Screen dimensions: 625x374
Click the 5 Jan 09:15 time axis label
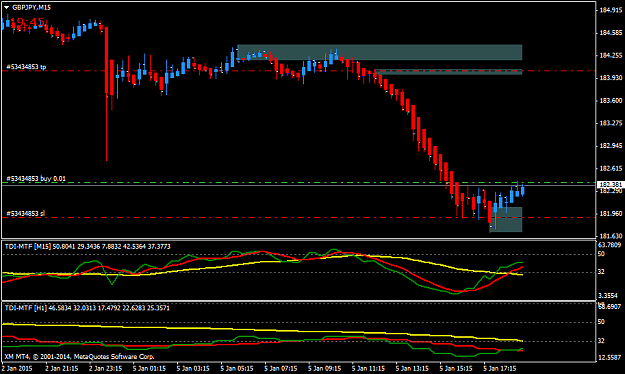[x=324, y=368]
